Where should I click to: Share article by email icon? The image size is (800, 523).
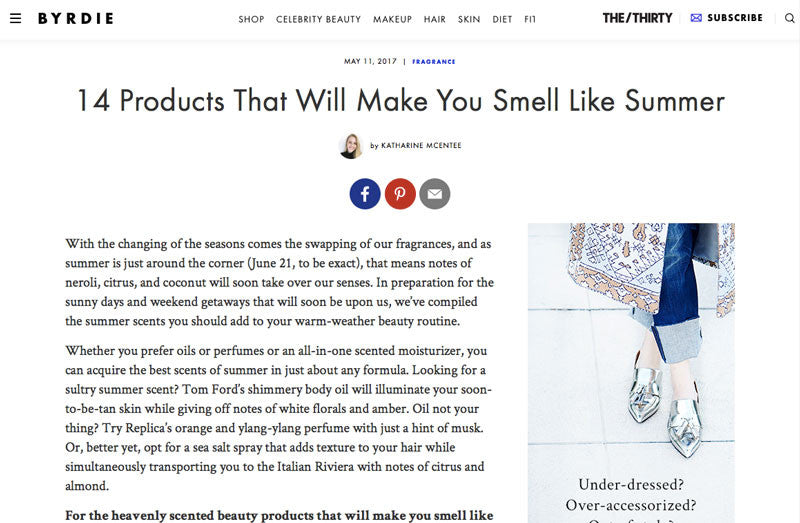point(435,194)
